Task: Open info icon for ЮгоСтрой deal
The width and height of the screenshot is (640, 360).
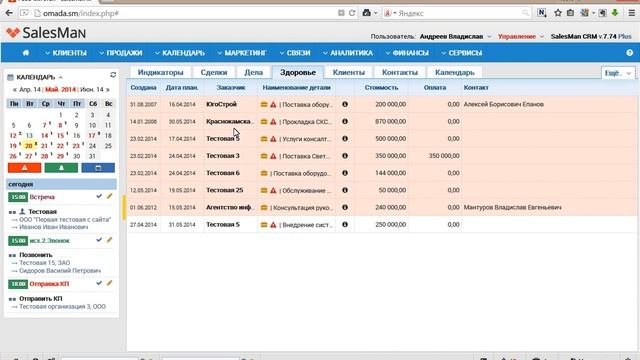Action: pyautogui.click(x=345, y=104)
